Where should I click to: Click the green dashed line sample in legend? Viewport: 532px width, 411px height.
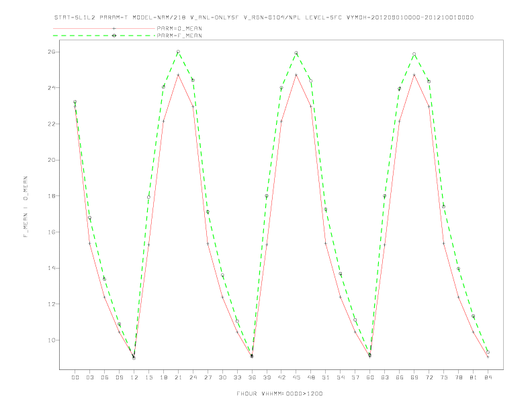pos(104,36)
